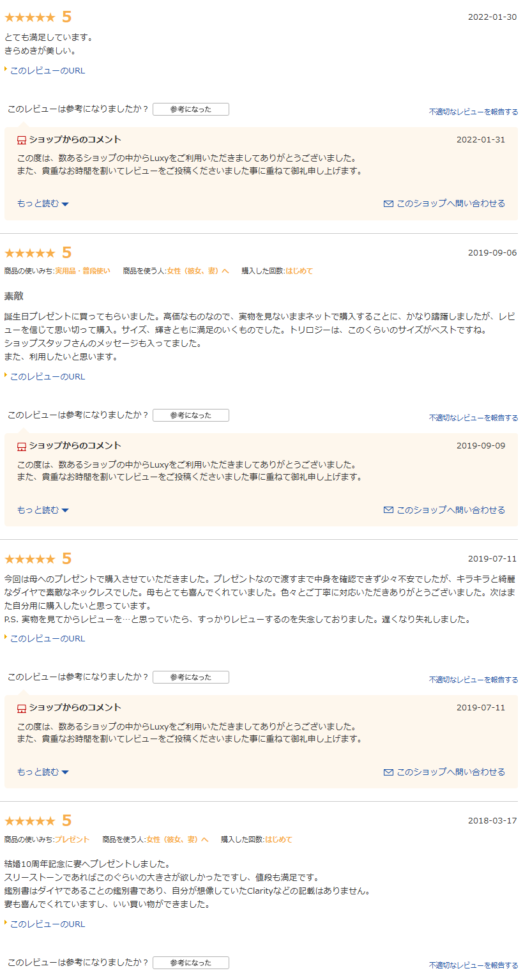Open このレビューのURL for 2019-07-11 review
The height and width of the screenshot is (980, 523).
click(47, 639)
